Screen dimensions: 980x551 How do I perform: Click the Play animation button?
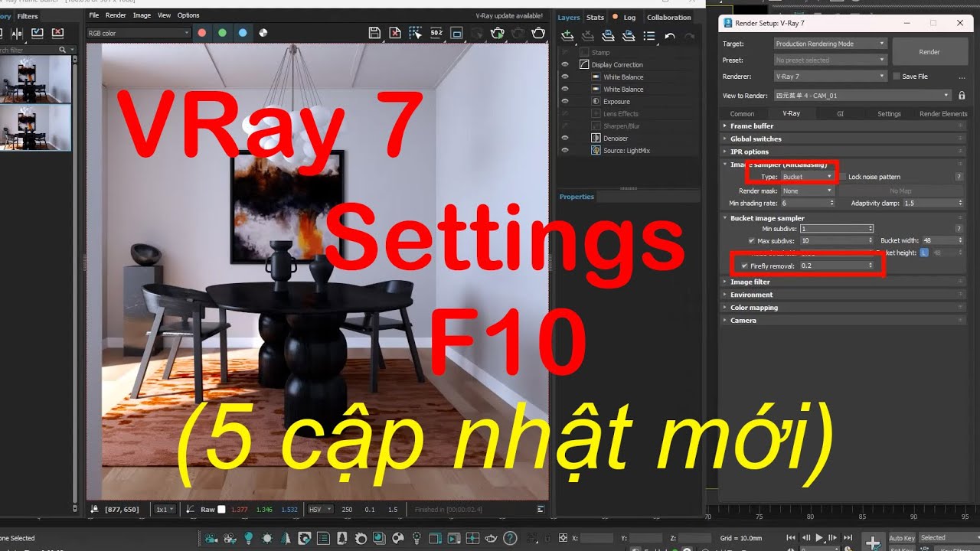(820, 538)
